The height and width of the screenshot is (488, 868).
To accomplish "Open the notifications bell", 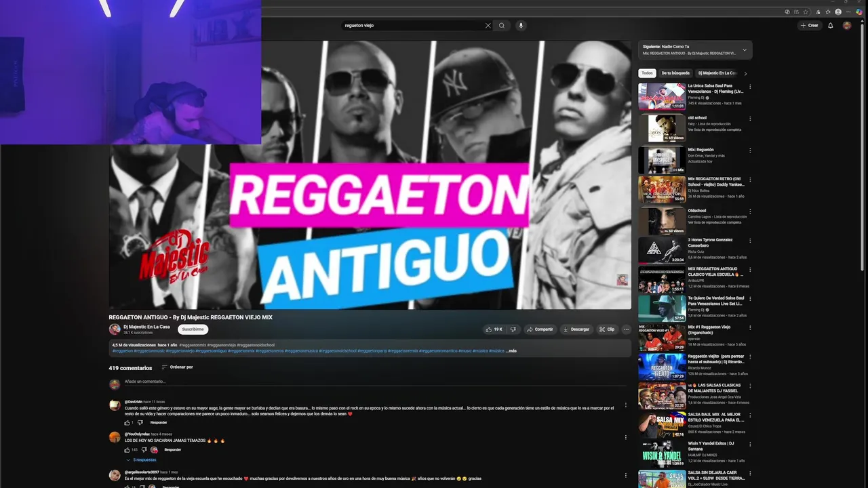I will 831,26.
